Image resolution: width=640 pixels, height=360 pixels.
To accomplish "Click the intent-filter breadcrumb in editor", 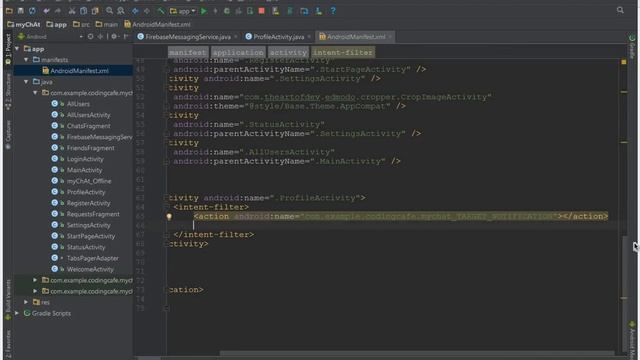I will [343, 53].
